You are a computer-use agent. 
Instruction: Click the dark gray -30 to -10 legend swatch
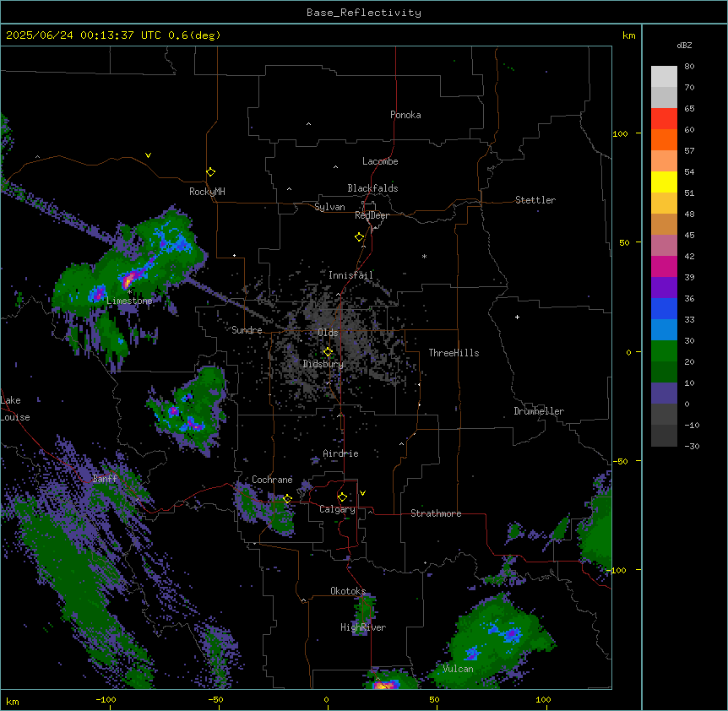tap(664, 436)
